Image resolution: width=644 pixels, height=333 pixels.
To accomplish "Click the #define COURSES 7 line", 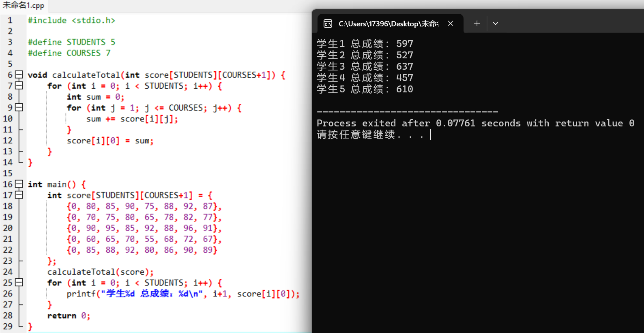I will pyautogui.click(x=69, y=53).
